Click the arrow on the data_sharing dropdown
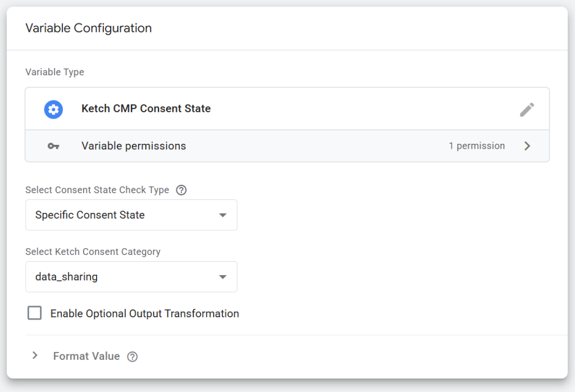The height and width of the screenshot is (392, 575). pyautogui.click(x=222, y=277)
